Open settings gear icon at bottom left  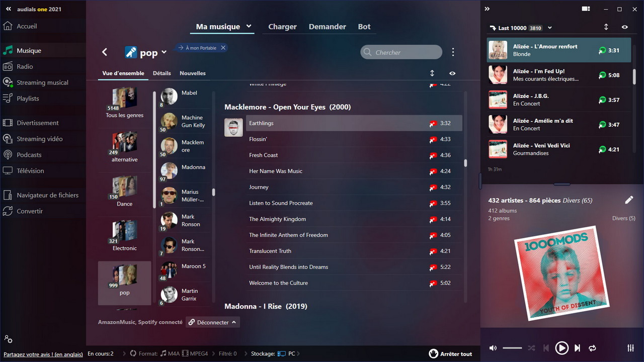8,339
